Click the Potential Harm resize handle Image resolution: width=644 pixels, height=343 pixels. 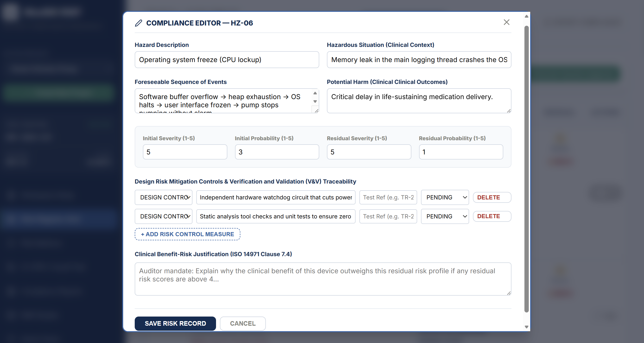click(509, 111)
